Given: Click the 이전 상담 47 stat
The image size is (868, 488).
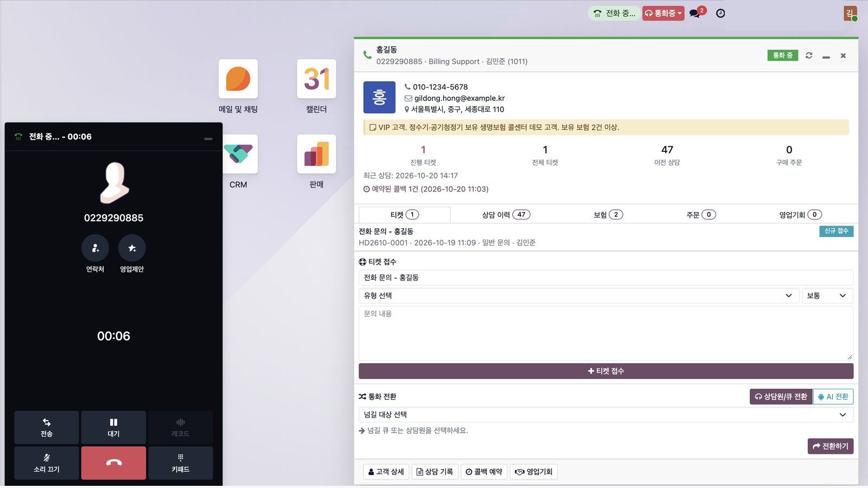Looking at the screenshot, I should [667, 155].
